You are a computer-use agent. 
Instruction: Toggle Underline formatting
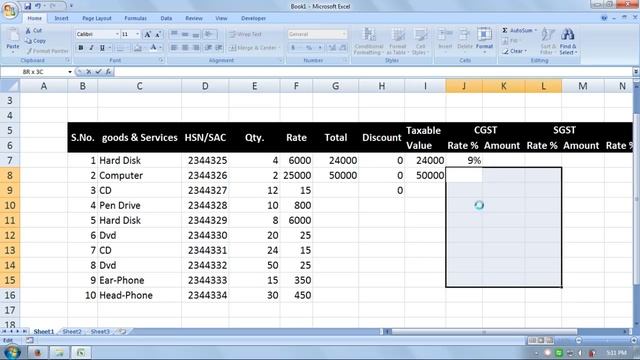point(102,48)
